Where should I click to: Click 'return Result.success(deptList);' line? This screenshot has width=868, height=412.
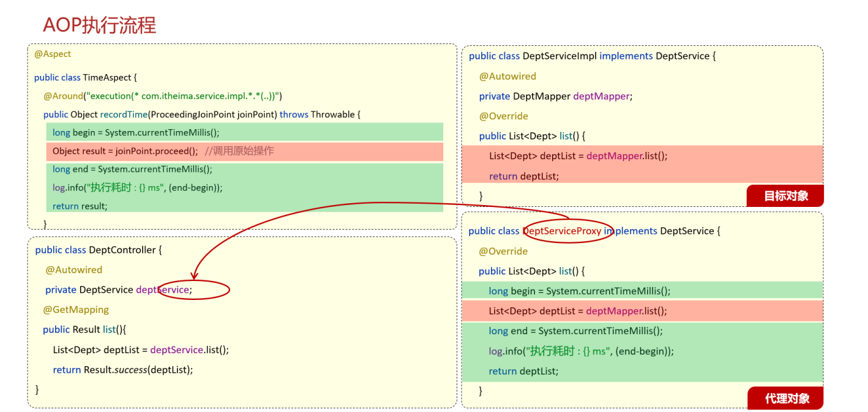(123, 370)
